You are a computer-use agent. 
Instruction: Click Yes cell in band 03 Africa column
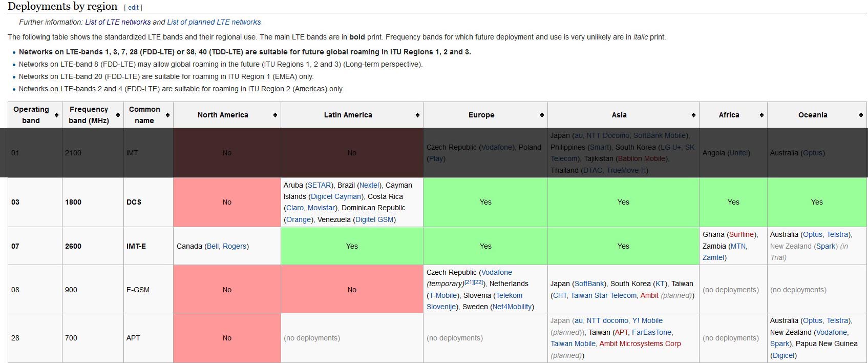[733, 202]
